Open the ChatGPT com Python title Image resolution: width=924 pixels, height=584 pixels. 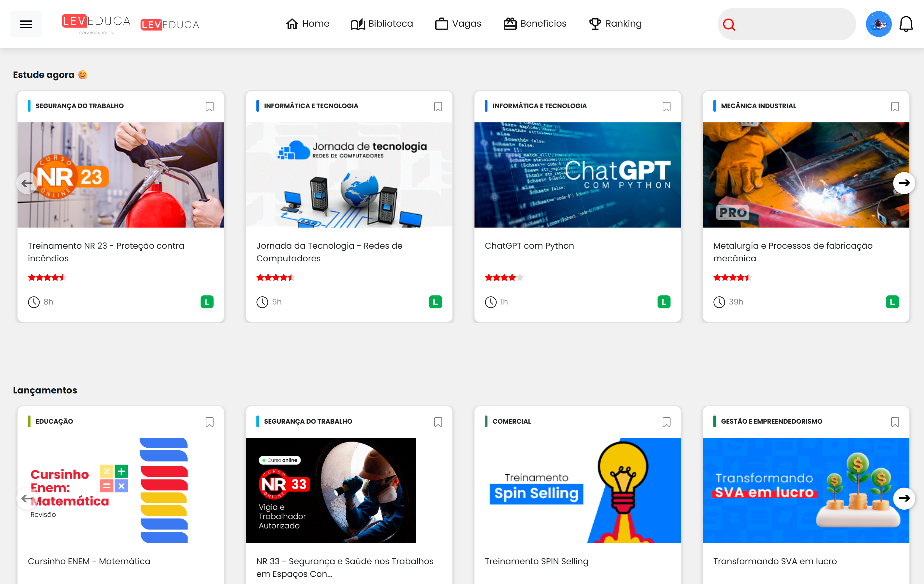click(529, 246)
